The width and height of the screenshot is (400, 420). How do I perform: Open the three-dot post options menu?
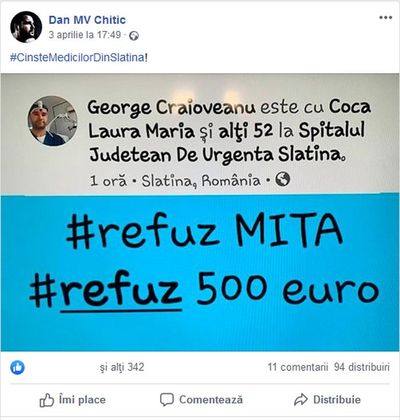coord(385,18)
